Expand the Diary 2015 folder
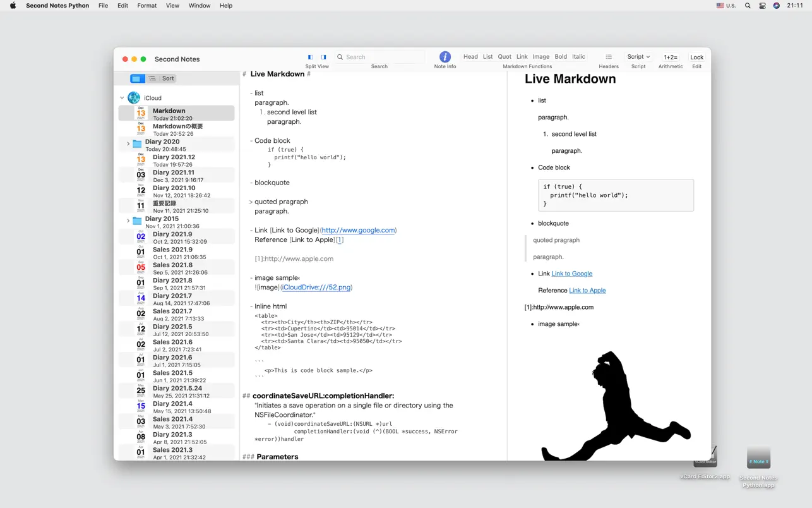This screenshot has height=508, width=812. (128, 221)
